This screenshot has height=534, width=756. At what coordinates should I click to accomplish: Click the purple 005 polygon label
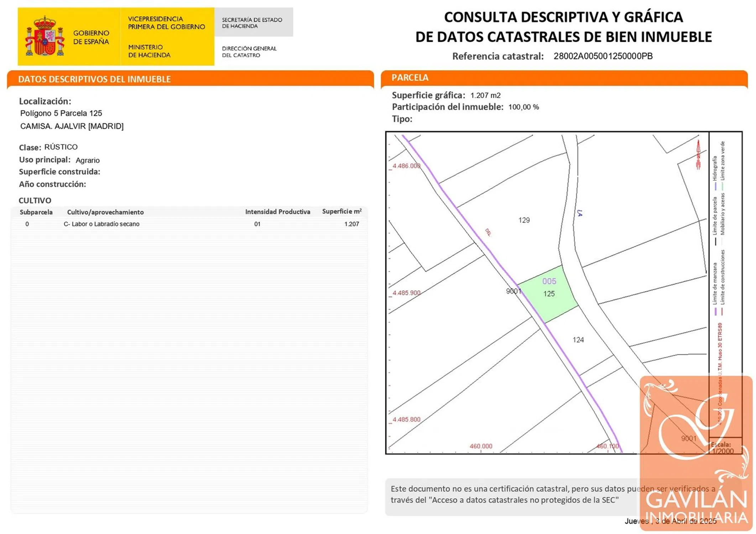[x=549, y=281]
